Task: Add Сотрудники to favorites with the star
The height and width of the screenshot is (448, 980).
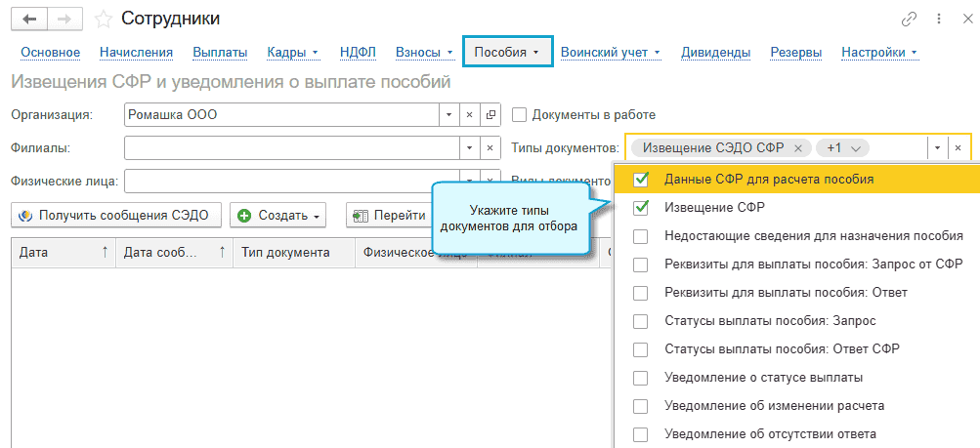Action: pyautogui.click(x=103, y=20)
